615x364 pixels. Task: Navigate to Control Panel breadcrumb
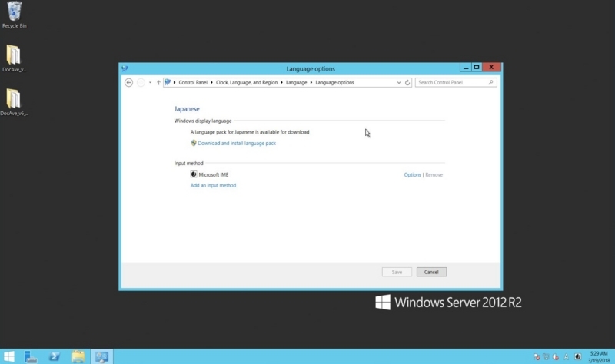(x=193, y=83)
